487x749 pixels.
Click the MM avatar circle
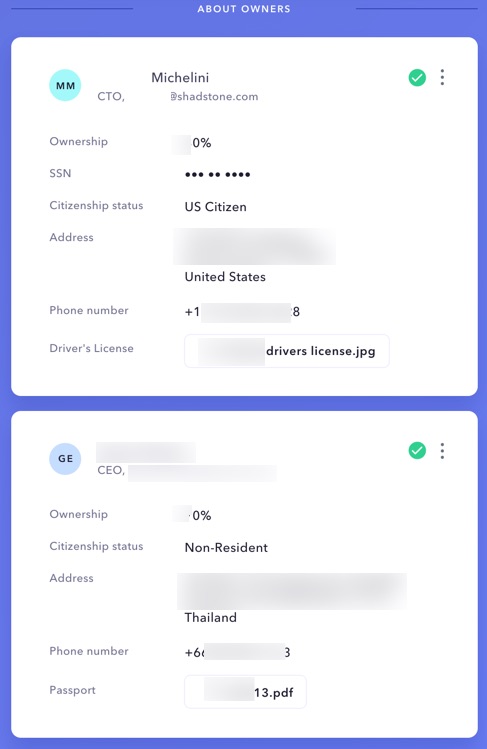pos(65,86)
